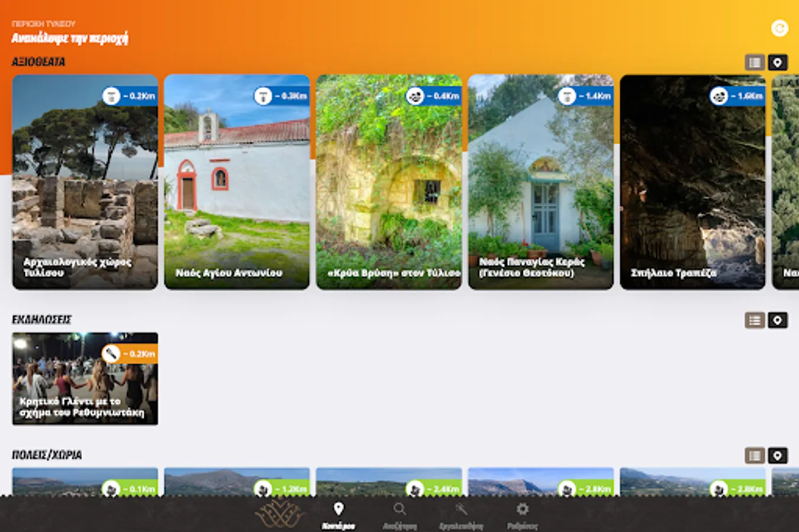Image resolution: width=799 pixels, height=532 pixels.
Task: Tap the 1.4Km distance badge on Ναός Παναγίας Κεράς
Action: [585, 96]
